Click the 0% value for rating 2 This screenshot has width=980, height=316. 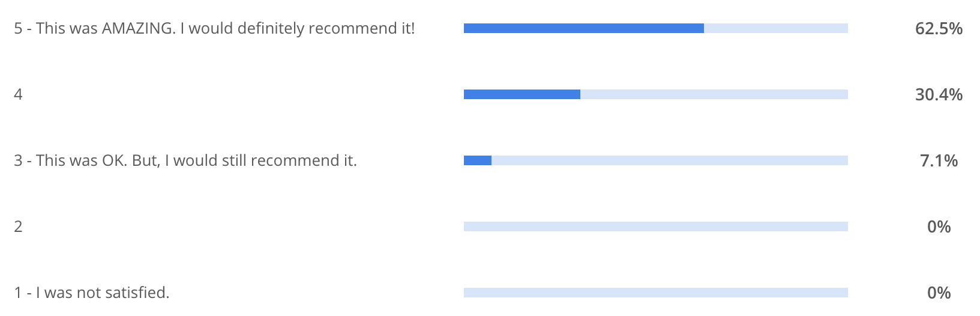click(939, 226)
